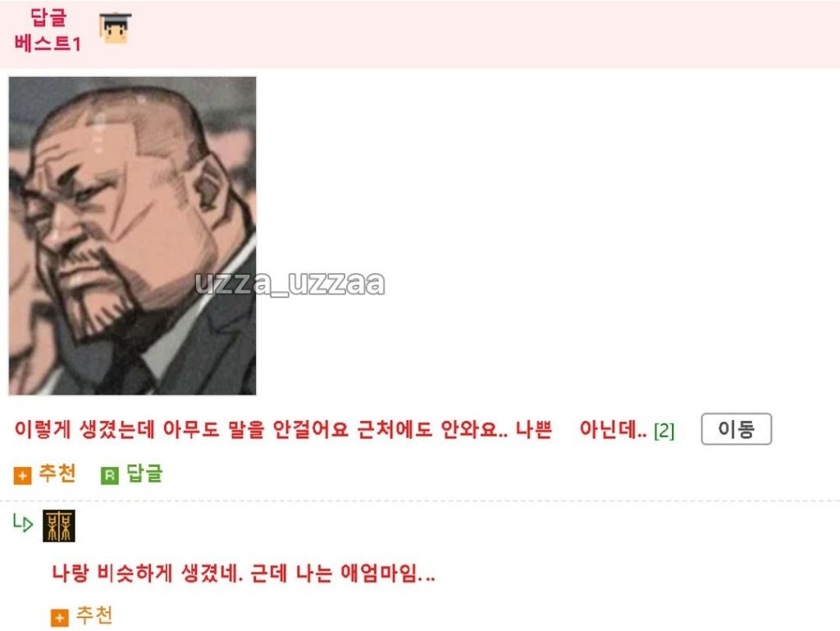Click the 이동 button
840x631 pixels.
[736, 428]
